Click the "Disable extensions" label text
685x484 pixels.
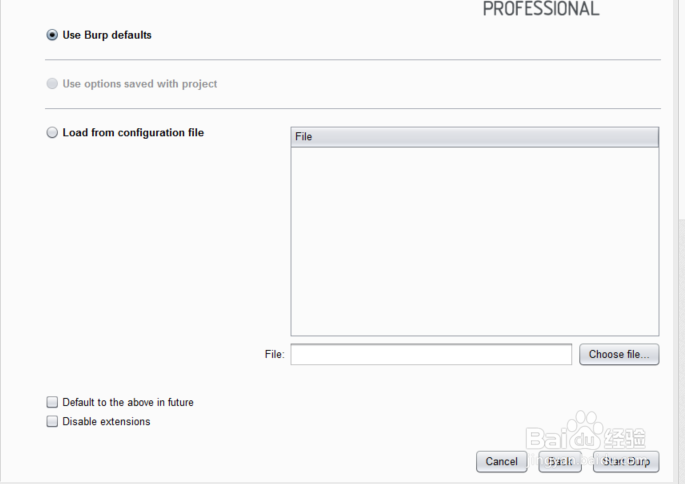(x=106, y=422)
